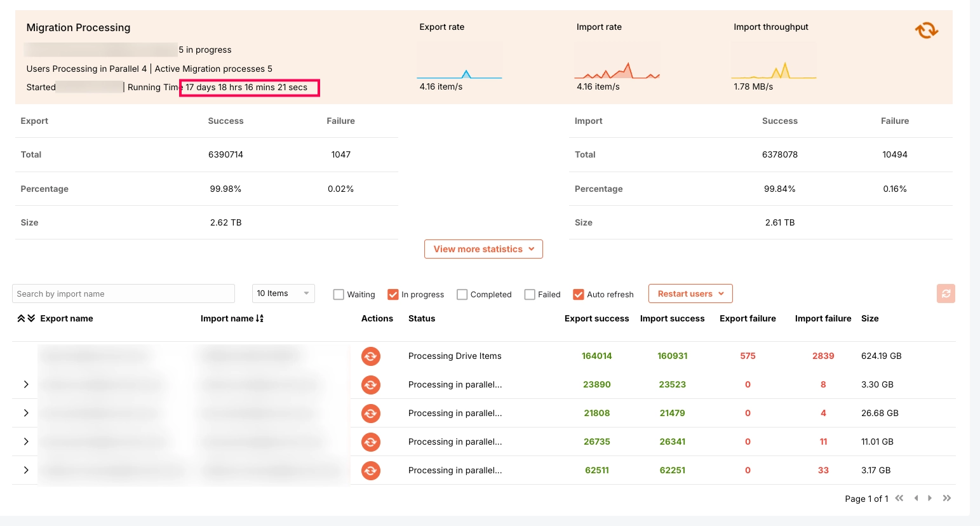This screenshot has height=526, width=980.
Task: Enable the Waiting filter checkbox
Action: 339,295
